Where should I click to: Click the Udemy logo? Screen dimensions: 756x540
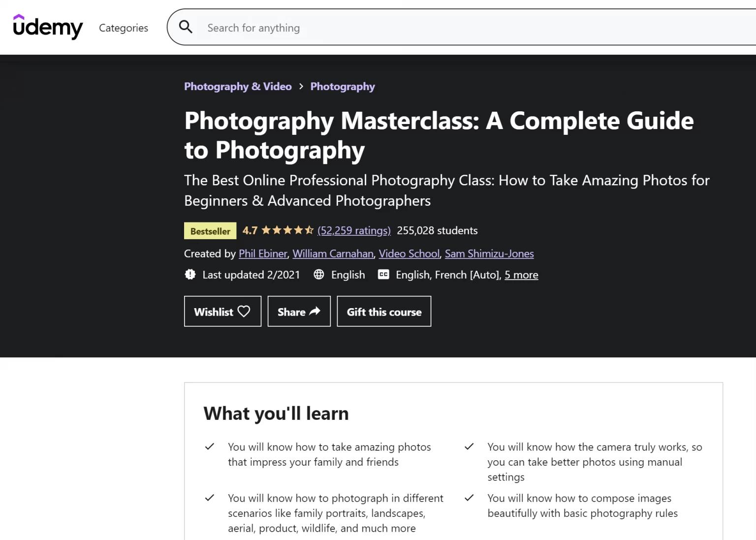tap(48, 27)
